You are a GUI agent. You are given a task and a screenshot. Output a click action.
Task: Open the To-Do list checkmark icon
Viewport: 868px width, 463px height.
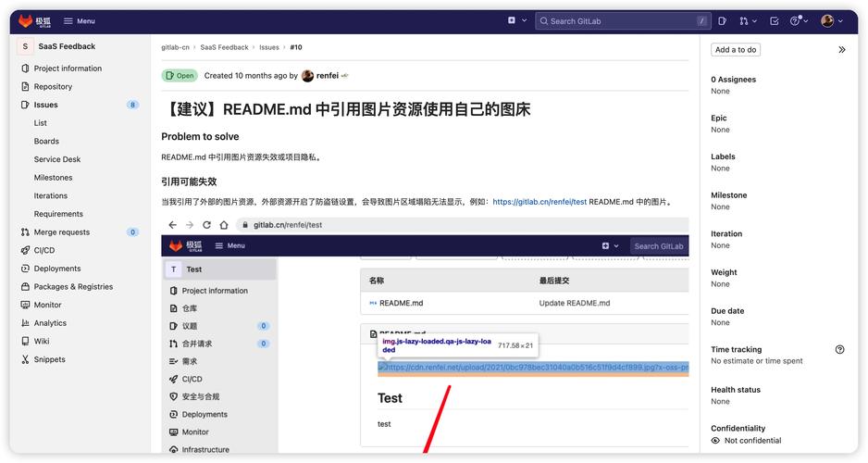coord(775,20)
